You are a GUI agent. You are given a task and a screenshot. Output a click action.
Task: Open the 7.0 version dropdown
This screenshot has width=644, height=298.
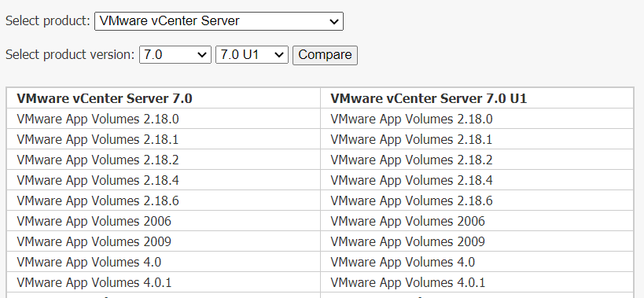pyautogui.click(x=175, y=54)
